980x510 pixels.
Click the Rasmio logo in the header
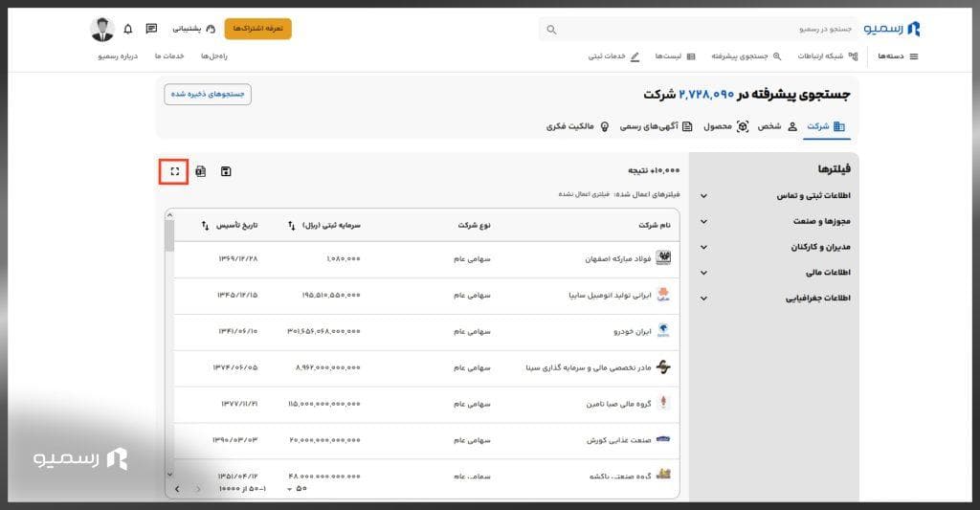click(x=892, y=29)
